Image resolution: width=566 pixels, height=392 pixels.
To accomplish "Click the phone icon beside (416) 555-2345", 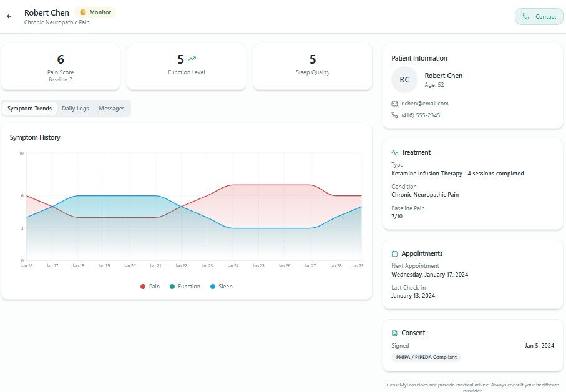I will pyautogui.click(x=394, y=115).
